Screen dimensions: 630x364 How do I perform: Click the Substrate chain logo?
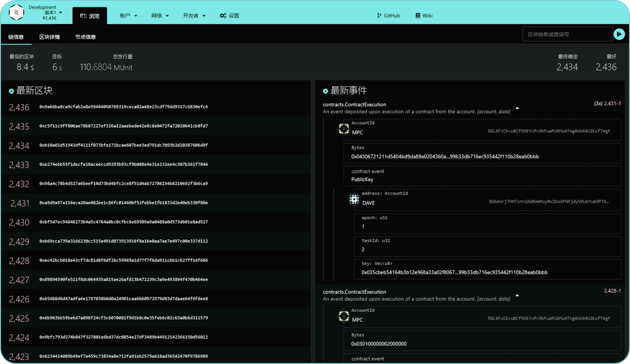point(16,13)
